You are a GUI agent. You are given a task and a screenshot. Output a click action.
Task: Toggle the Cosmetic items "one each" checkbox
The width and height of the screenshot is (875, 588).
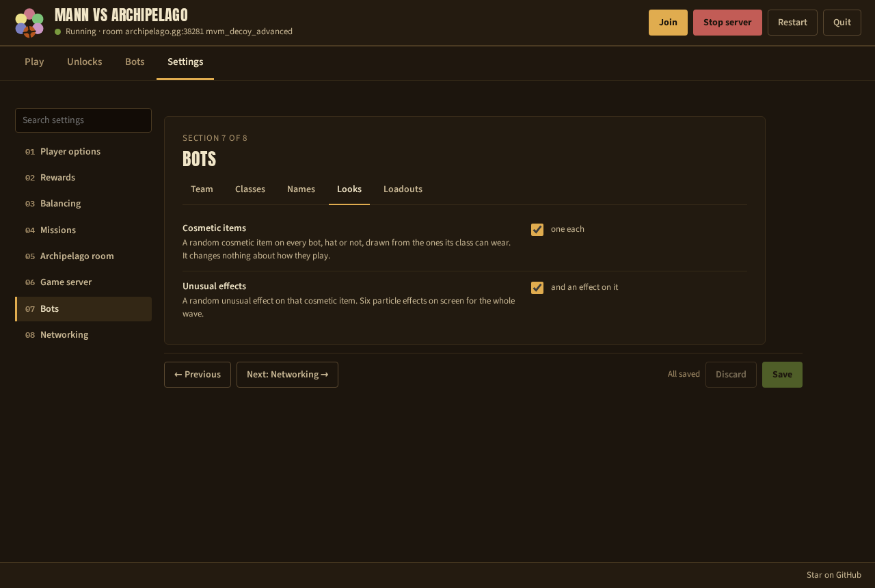tap(537, 230)
